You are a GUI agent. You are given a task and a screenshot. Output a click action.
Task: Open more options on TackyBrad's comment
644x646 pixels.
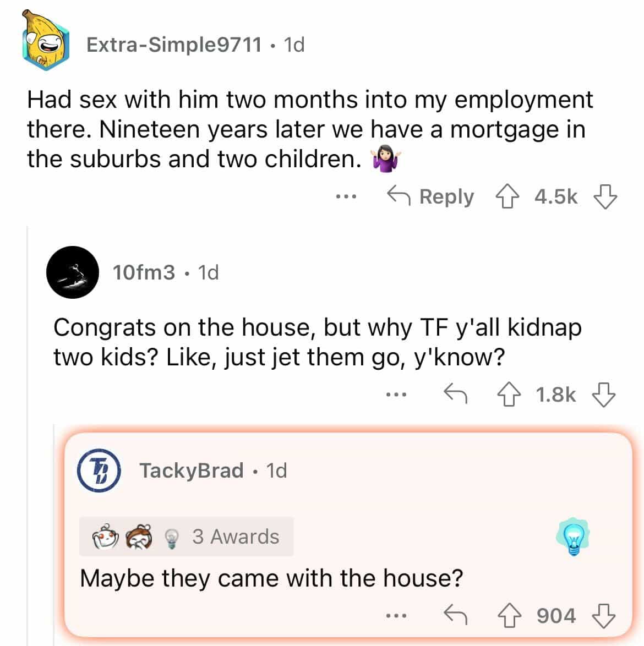[x=396, y=615]
